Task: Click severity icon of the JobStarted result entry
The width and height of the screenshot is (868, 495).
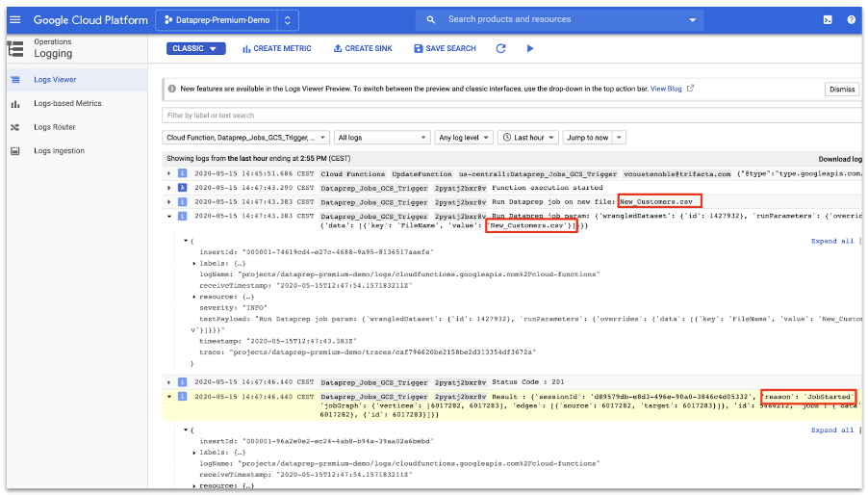Action: pos(182,397)
